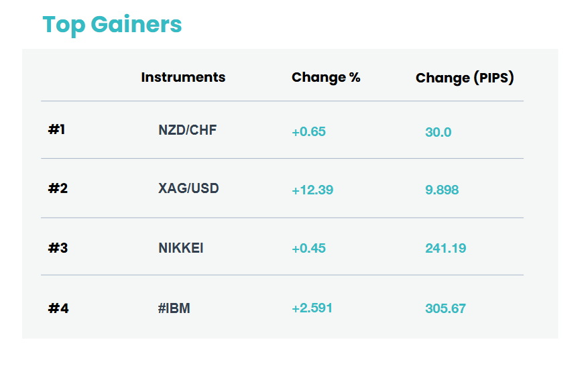588x368 pixels.
Task: Open the #IBM instrument
Action: click(174, 308)
